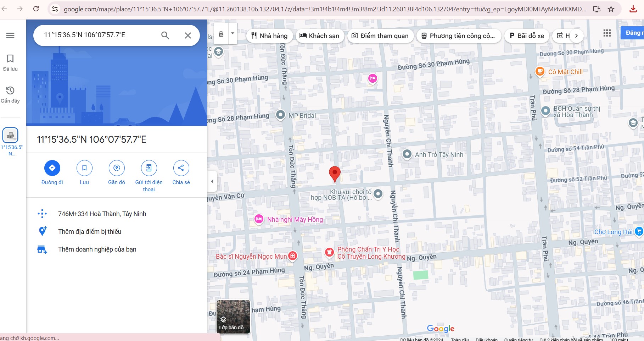Image resolution: width=644 pixels, height=341 pixels.
Task: Click Anh Trớ Tây Ninh marker
Action: [x=407, y=154]
